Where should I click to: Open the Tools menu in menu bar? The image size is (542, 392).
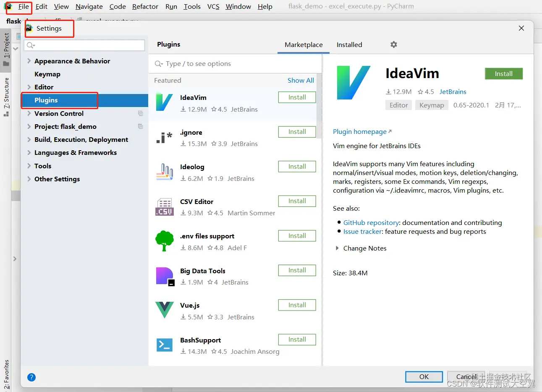click(x=192, y=6)
